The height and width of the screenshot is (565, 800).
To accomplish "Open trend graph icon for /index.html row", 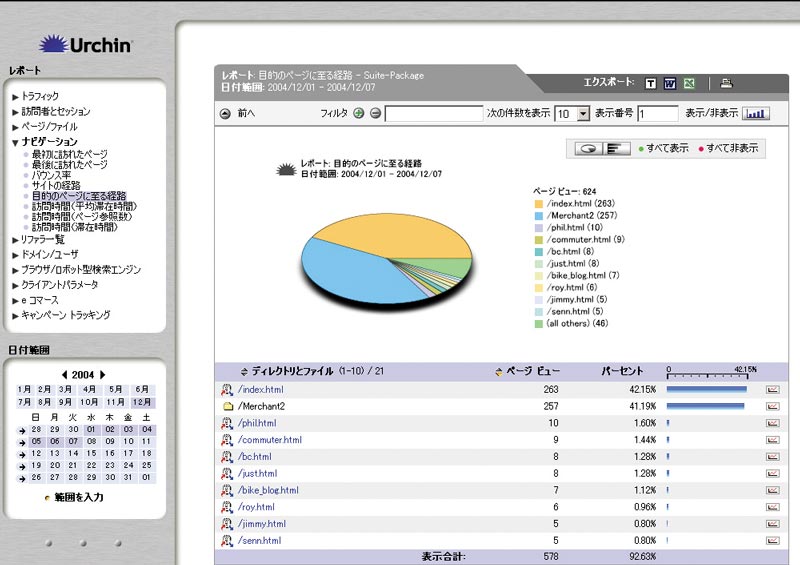I will 773,389.
